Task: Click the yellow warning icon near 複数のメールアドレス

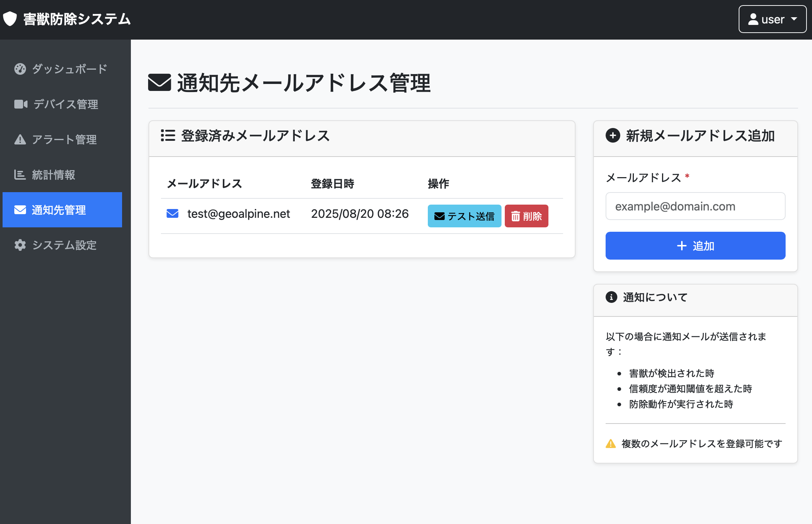Action: click(611, 444)
